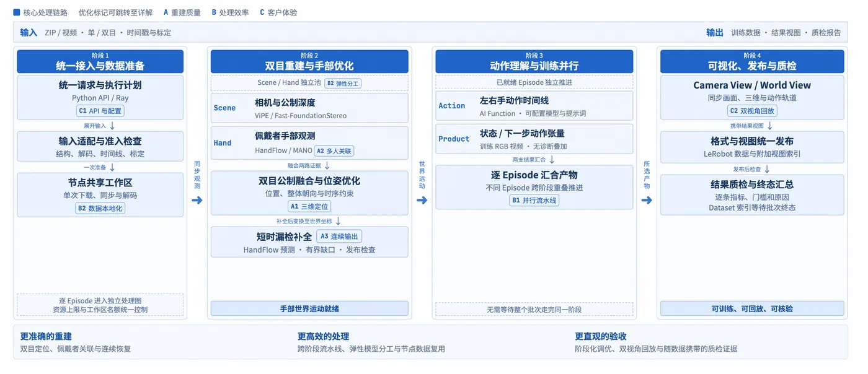Click the 节点共享工作区 card title

tap(100, 183)
